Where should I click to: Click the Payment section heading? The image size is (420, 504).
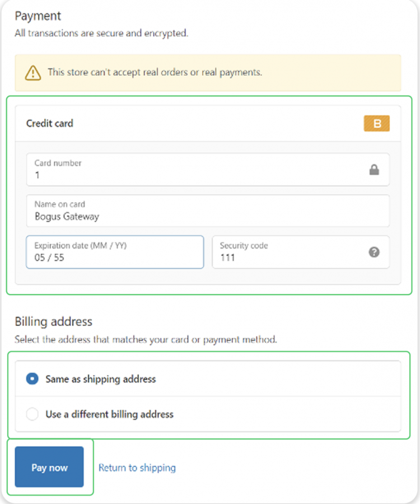pos(38,16)
